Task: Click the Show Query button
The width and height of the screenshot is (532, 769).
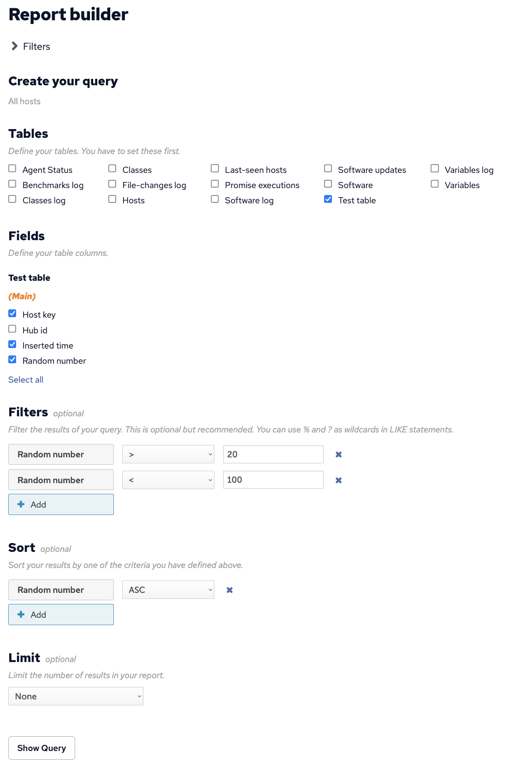Action: click(x=41, y=748)
